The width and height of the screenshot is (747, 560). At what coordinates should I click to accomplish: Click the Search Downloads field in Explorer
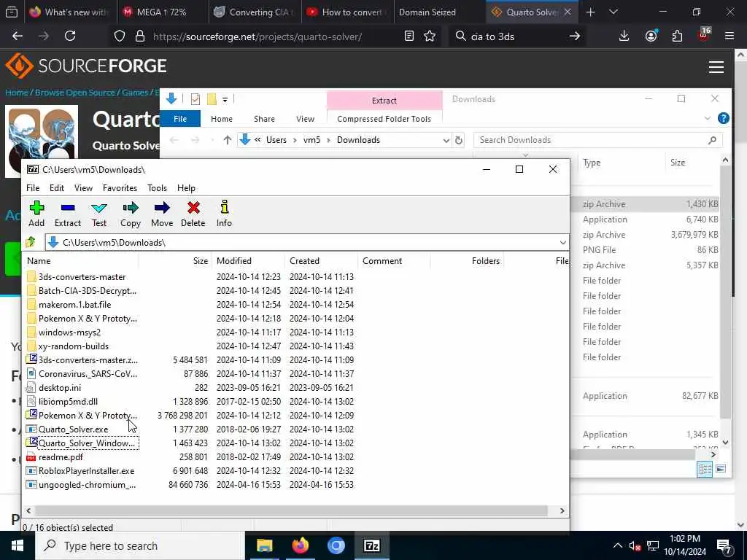coord(597,140)
